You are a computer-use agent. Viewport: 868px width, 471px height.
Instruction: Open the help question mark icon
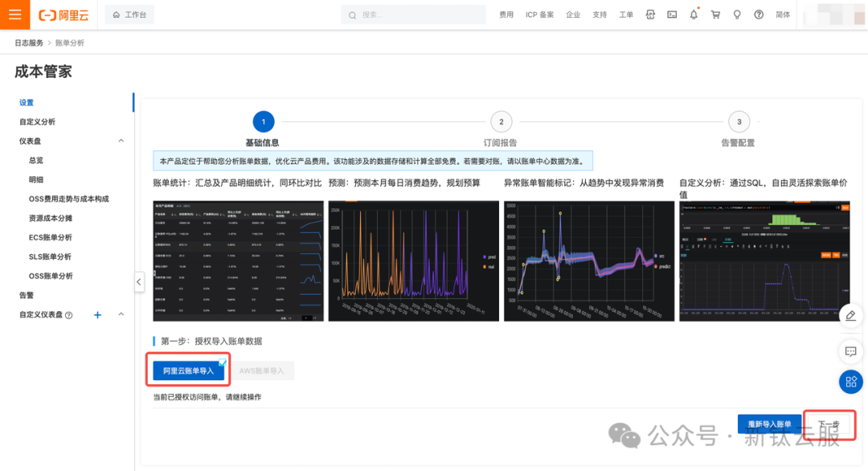tap(759, 15)
